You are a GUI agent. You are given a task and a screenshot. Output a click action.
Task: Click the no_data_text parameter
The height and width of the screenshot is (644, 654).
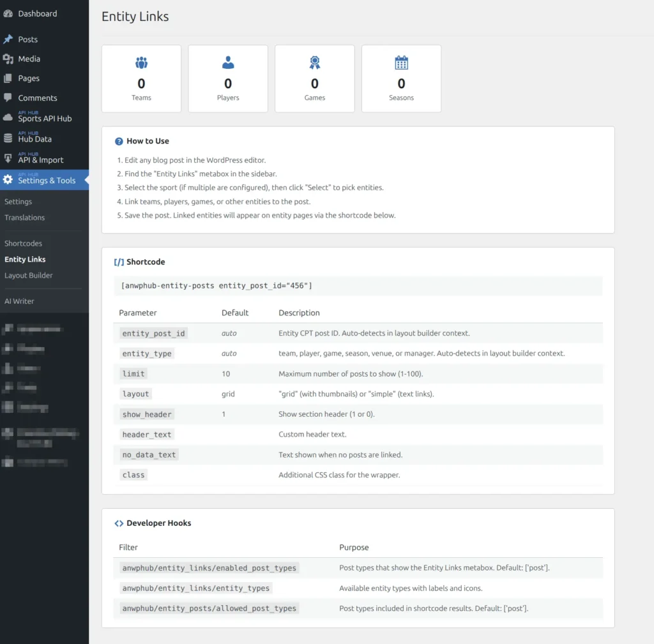pos(149,455)
